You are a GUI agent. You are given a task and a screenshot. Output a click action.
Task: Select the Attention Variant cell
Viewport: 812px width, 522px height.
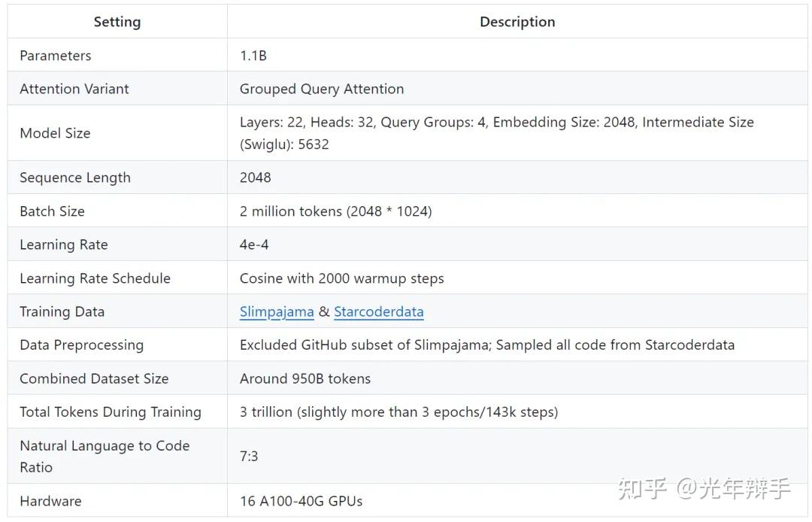(74, 88)
